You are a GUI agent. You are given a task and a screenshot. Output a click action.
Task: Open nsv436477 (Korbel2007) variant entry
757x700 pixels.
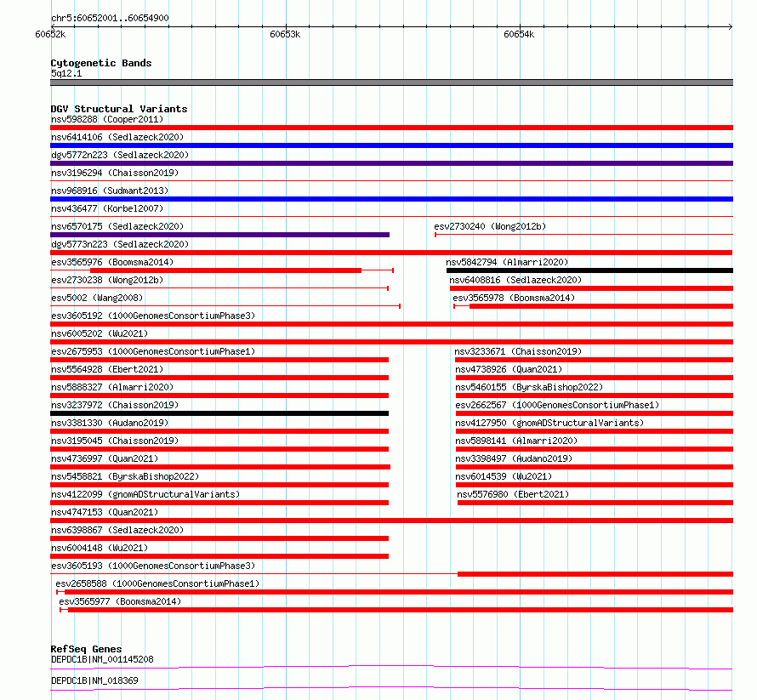click(x=107, y=208)
